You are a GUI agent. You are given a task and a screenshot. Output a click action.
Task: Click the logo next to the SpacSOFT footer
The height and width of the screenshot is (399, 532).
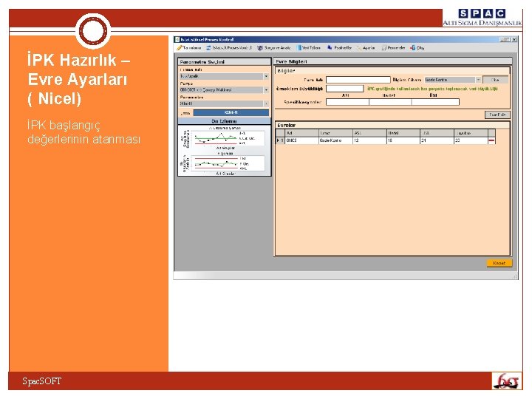coord(507,381)
